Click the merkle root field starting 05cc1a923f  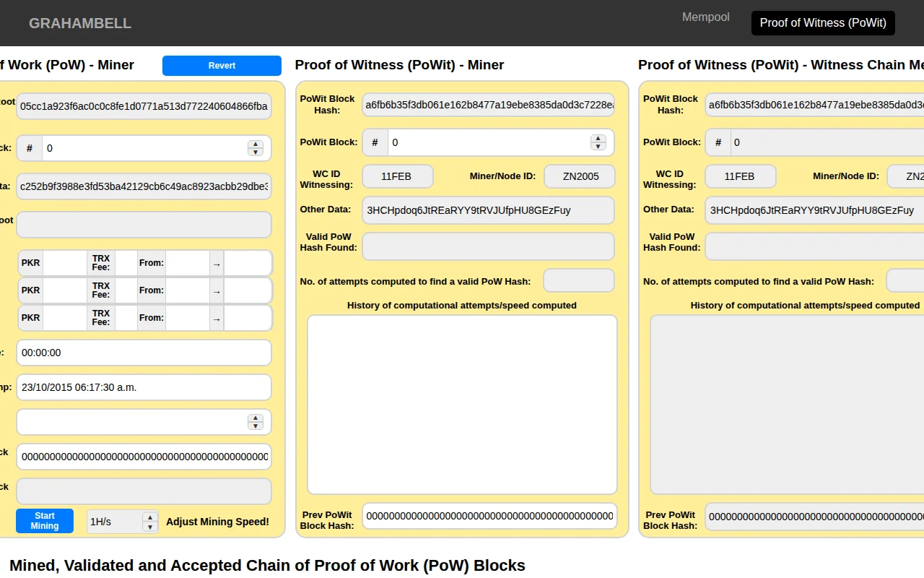[x=144, y=106]
